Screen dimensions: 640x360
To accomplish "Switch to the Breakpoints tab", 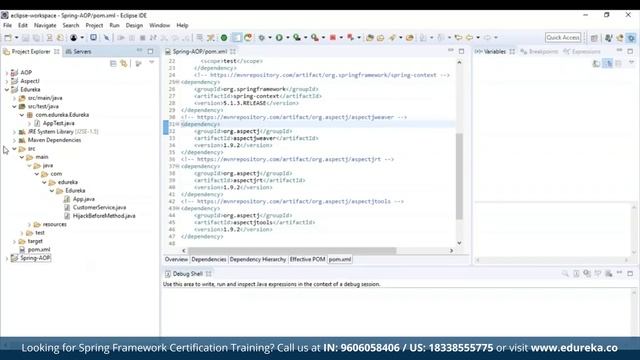I will [x=540, y=51].
